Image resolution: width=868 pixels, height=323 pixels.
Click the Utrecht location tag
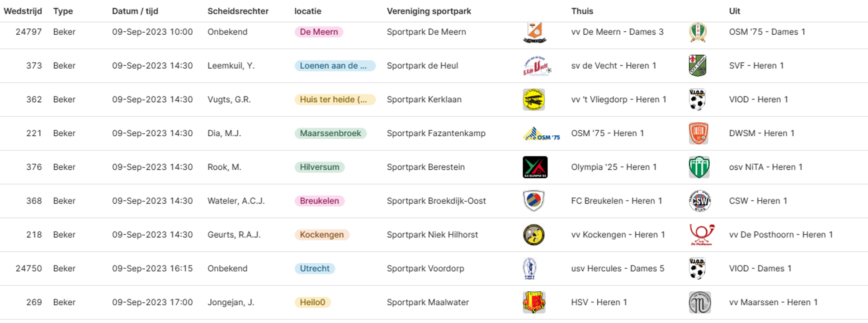tap(315, 268)
